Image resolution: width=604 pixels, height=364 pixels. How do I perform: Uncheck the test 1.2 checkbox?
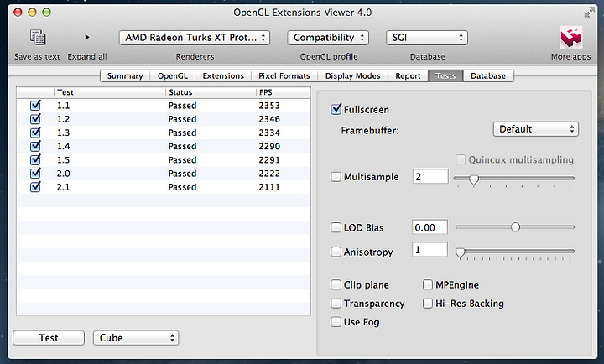click(x=35, y=118)
